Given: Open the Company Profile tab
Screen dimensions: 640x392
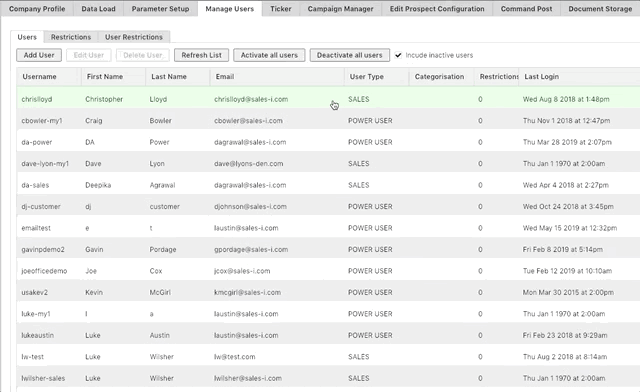Looking at the screenshot, I should click(x=37, y=9).
